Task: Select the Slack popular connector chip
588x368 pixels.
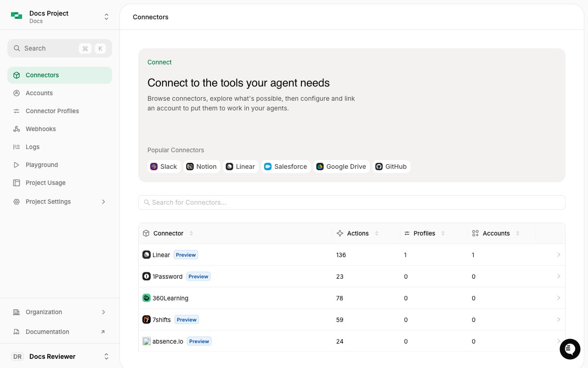Action: coord(164,167)
